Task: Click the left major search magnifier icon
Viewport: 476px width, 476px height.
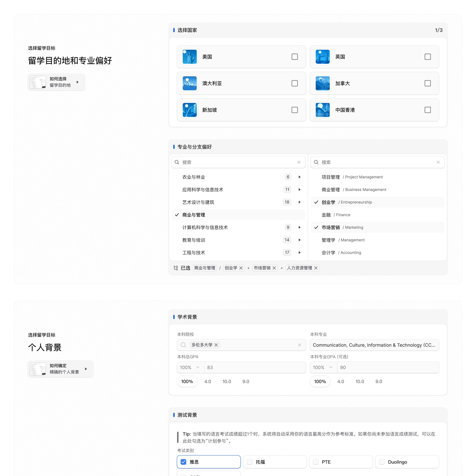Action: coord(177,162)
